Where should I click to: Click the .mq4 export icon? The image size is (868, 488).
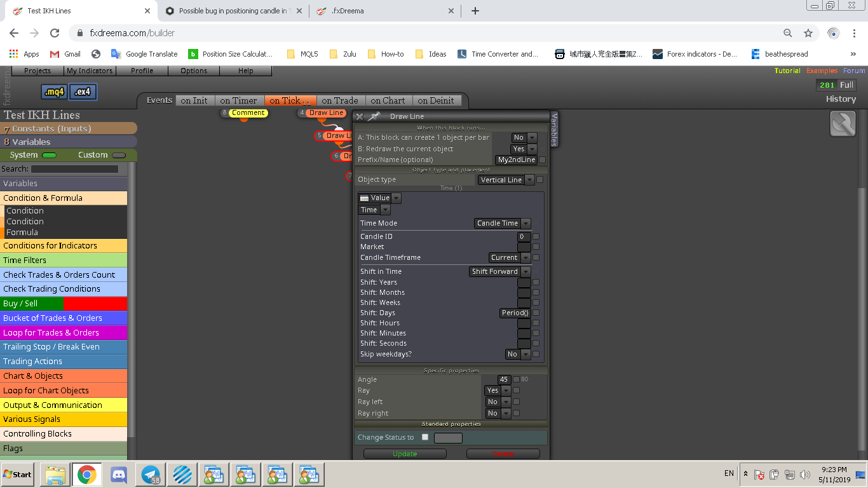tap(55, 92)
